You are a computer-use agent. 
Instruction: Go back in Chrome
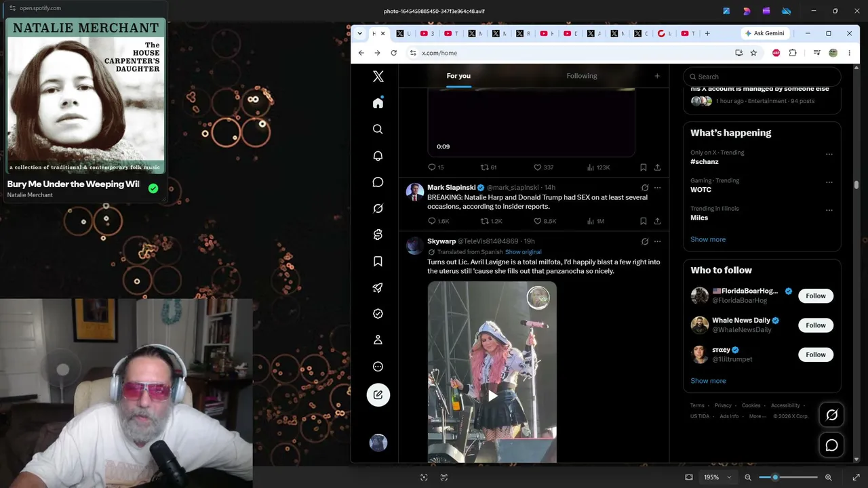click(x=361, y=53)
